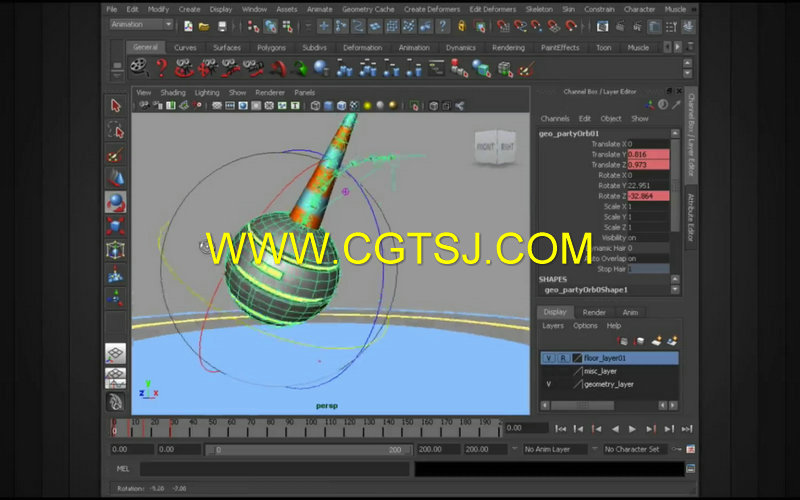The image size is (800, 500).
Task: Click play backwards button
Action: pos(615,429)
